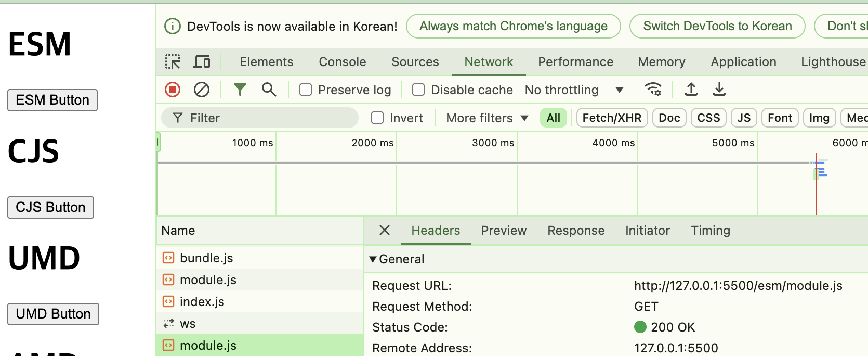The image size is (868, 356).
Task: Collapse the General headers section
Action: [x=373, y=259]
